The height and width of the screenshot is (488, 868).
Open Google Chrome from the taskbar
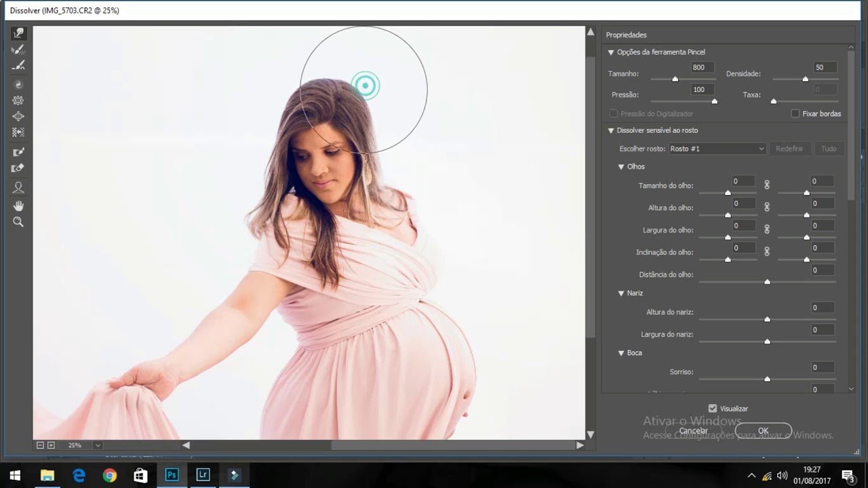tap(109, 475)
